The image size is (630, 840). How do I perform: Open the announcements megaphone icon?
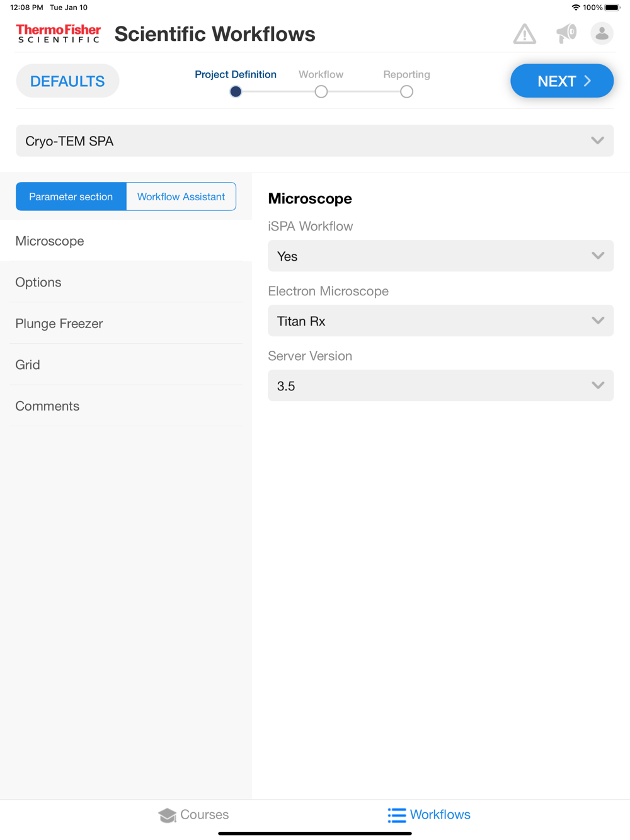tap(566, 33)
